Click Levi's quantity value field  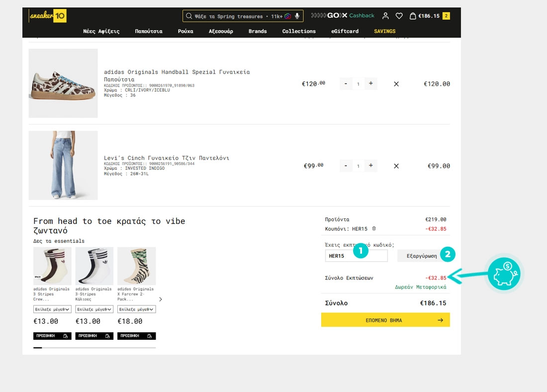point(358,166)
